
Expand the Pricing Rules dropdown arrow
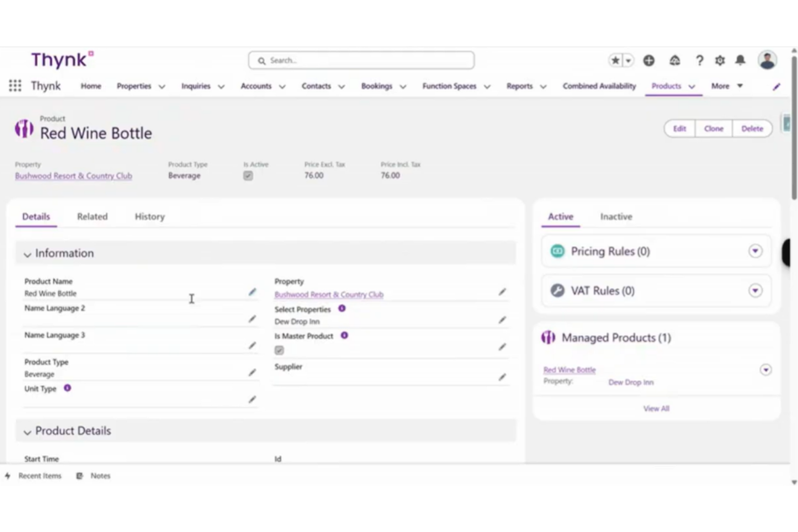[x=755, y=251]
